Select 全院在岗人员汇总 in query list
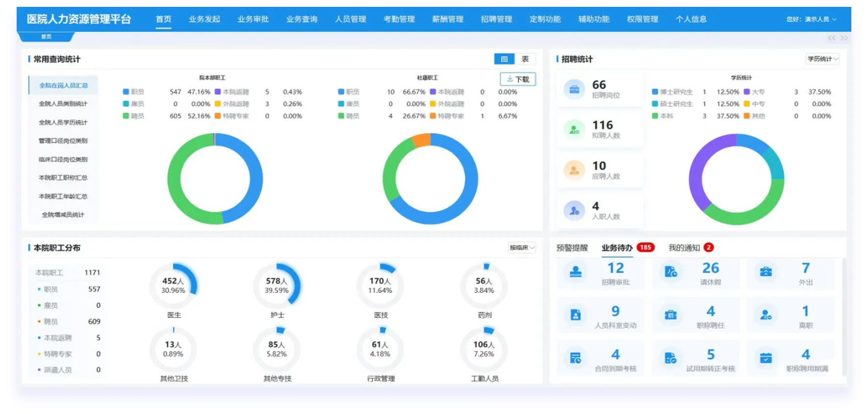 click(x=63, y=85)
